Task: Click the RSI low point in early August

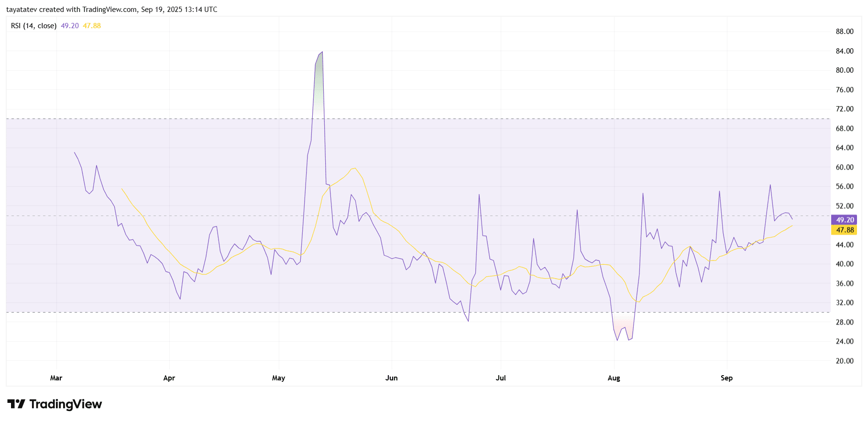Action: click(617, 340)
